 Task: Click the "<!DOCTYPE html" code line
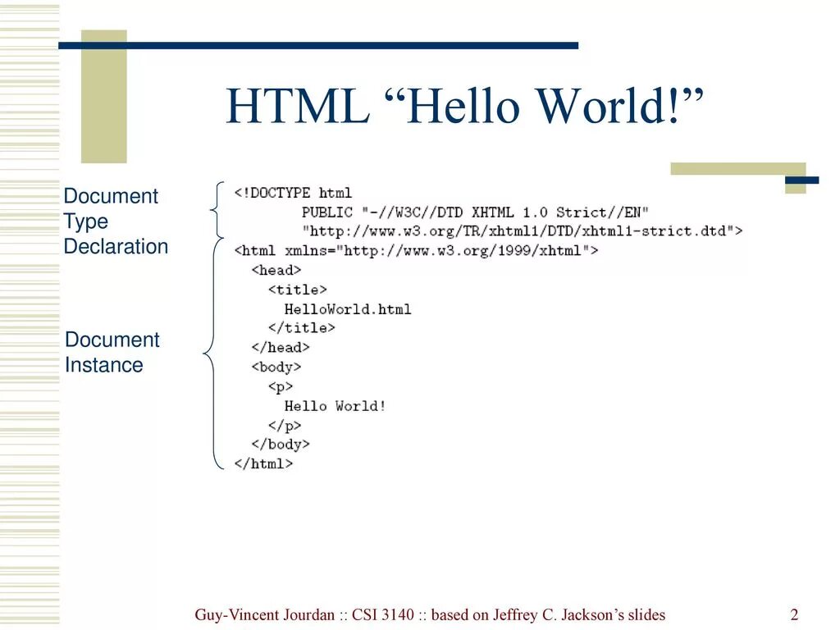(293, 193)
